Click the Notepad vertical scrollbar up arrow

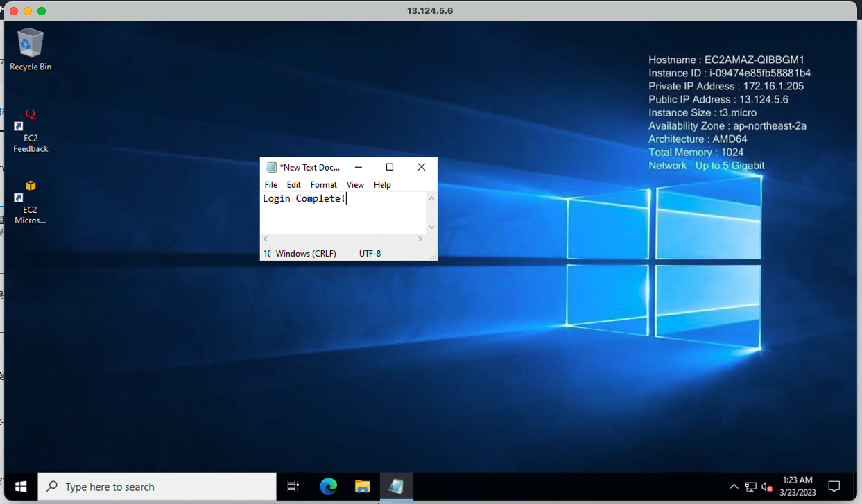(431, 198)
